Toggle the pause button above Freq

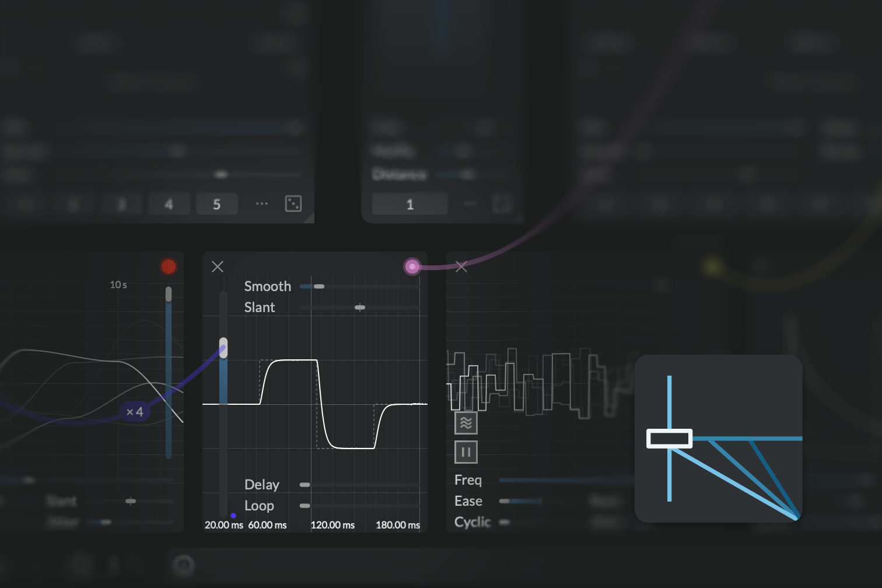[x=466, y=452]
